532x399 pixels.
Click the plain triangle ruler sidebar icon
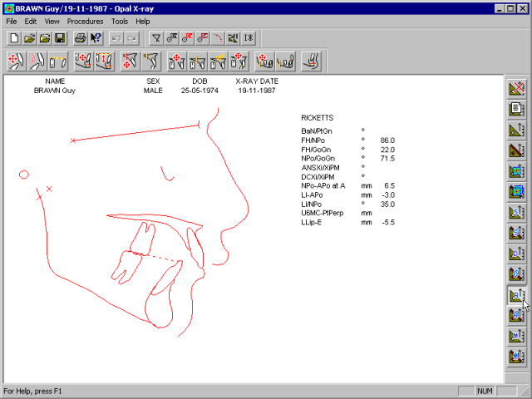pyautogui.click(x=516, y=130)
